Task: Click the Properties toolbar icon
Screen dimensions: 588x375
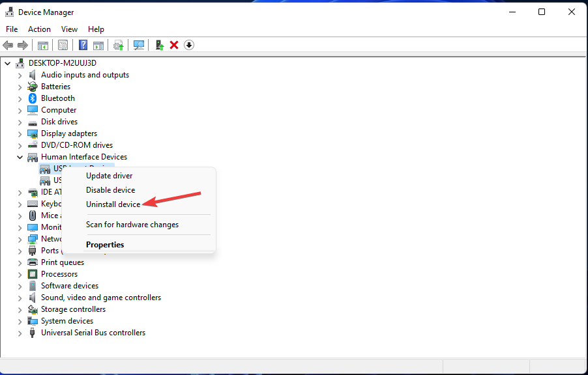Action: pyautogui.click(x=63, y=44)
